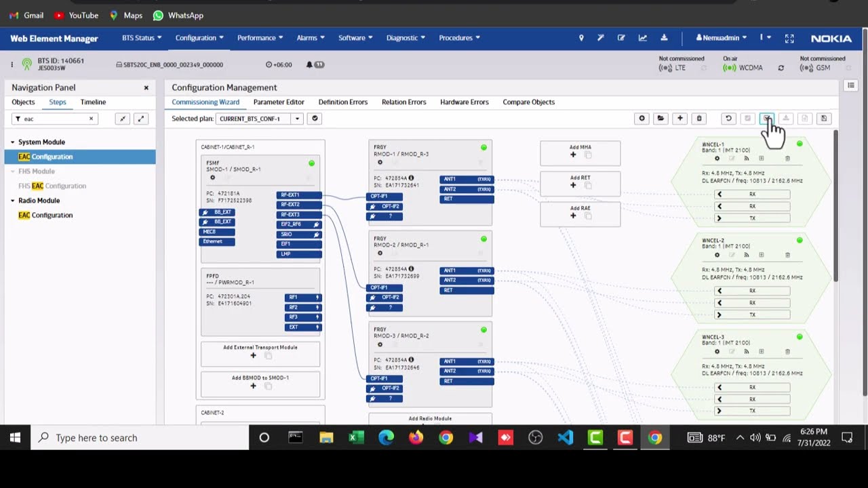Click the RET port on RMOD-1
868x488 pixels.
[x=467, y=199]
